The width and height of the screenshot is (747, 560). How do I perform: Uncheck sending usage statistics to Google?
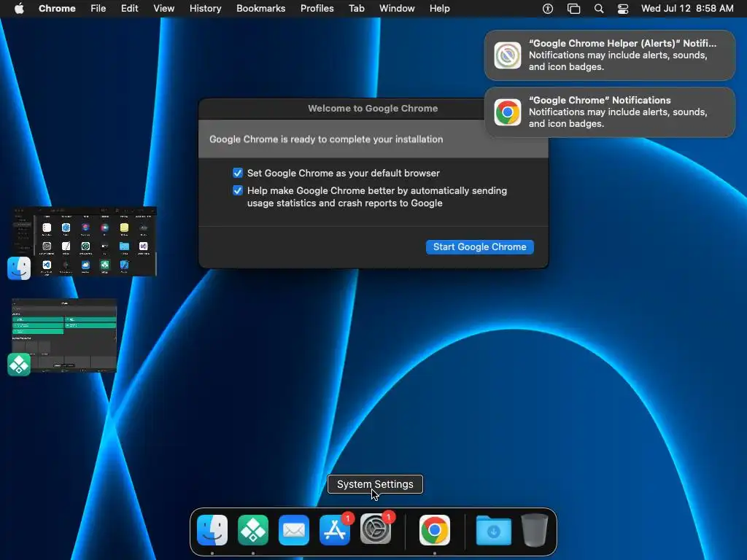[238, 190]
